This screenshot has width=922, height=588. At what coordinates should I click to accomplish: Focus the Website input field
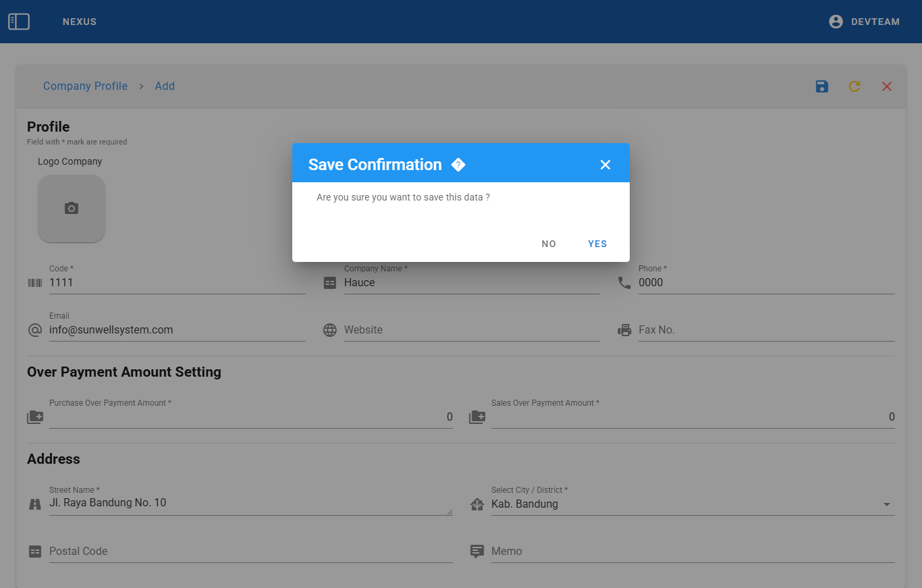(471, 330)
